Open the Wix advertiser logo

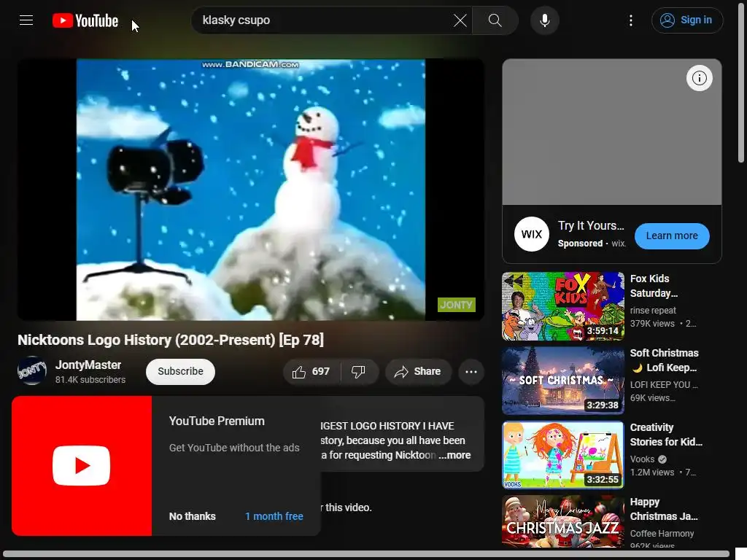point(532,234)
